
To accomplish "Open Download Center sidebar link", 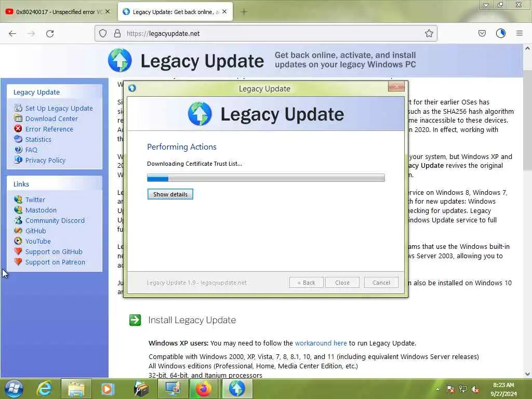I will click(x=51, y=119).
